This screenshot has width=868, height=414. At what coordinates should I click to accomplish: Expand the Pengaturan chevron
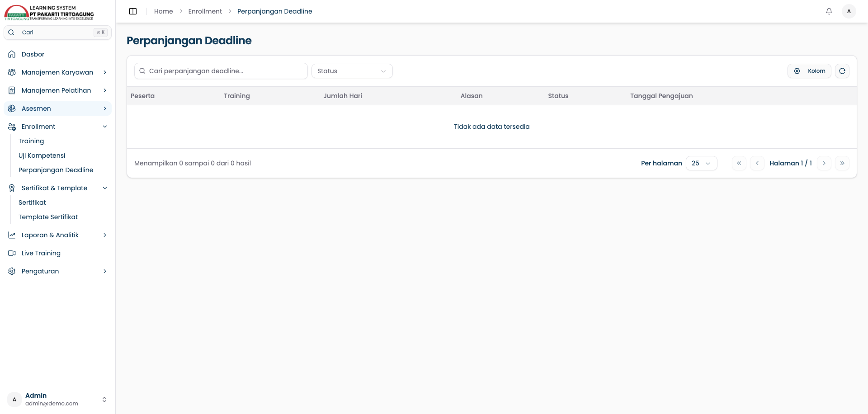coord(105,271)
